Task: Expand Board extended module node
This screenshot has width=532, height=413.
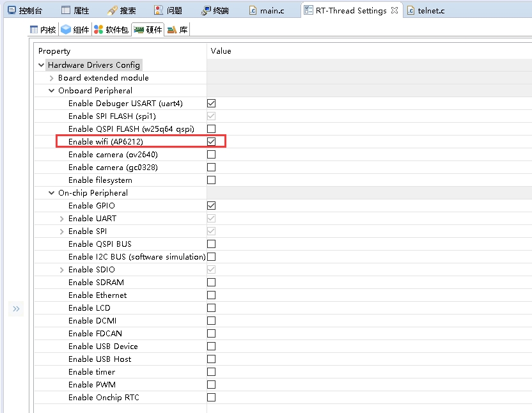Action: coord(52,77)
